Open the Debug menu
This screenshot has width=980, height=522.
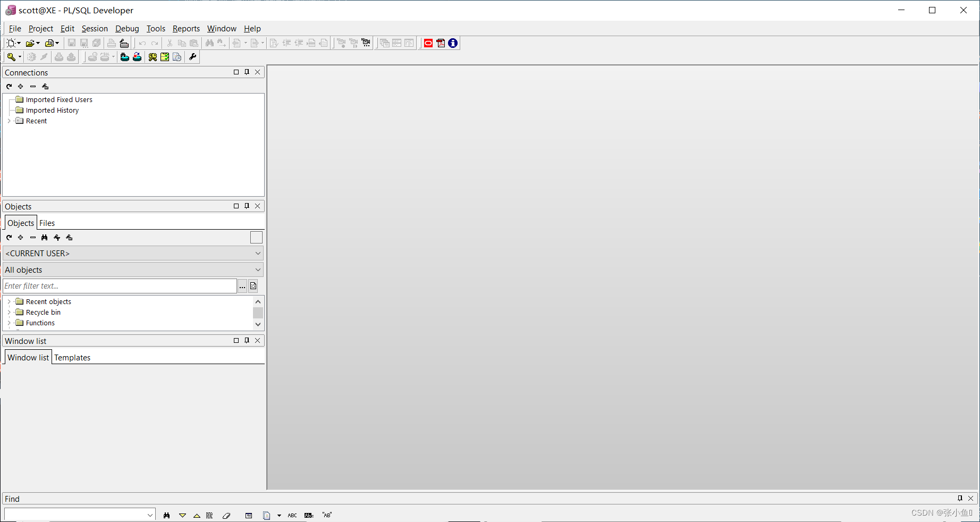pos(127,29)
